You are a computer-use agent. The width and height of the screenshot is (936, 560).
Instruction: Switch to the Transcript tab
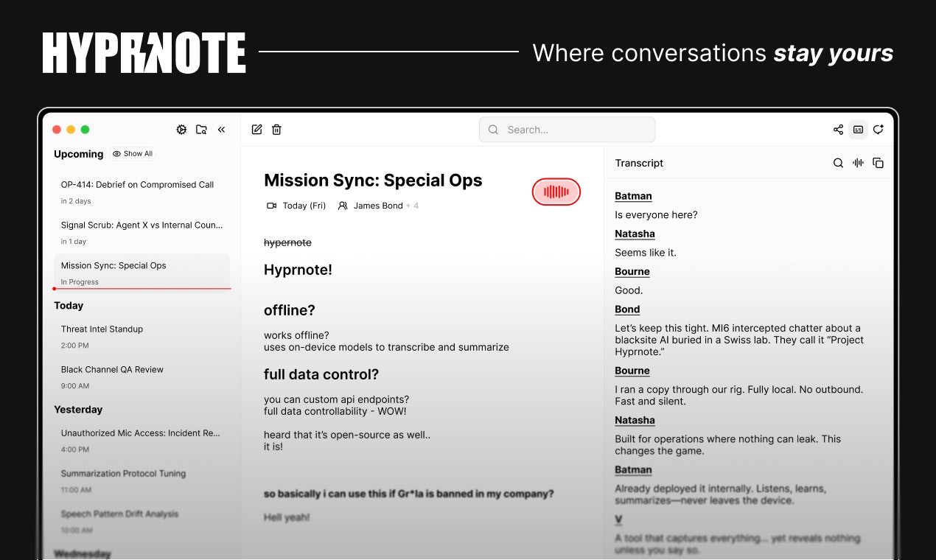(638, 163)
